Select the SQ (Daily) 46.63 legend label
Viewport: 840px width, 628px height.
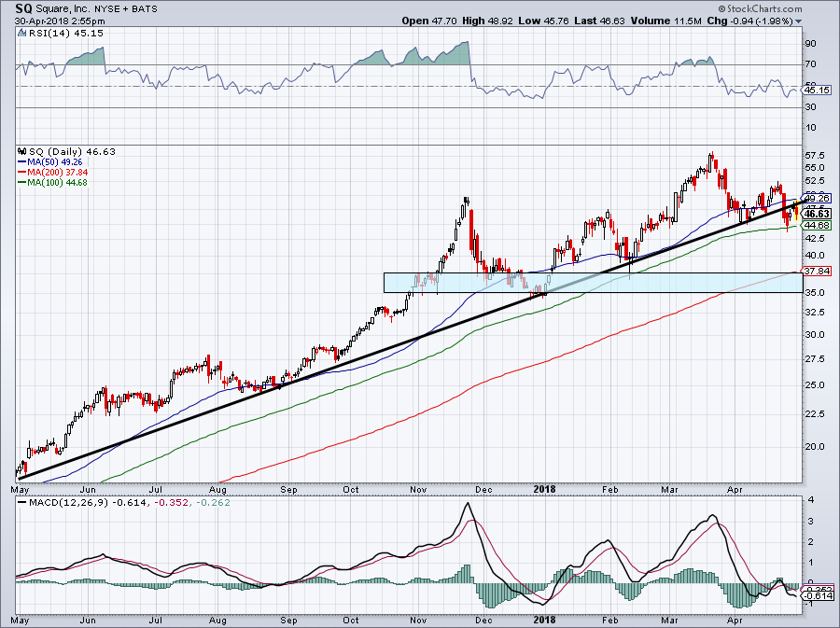point(72,151)
